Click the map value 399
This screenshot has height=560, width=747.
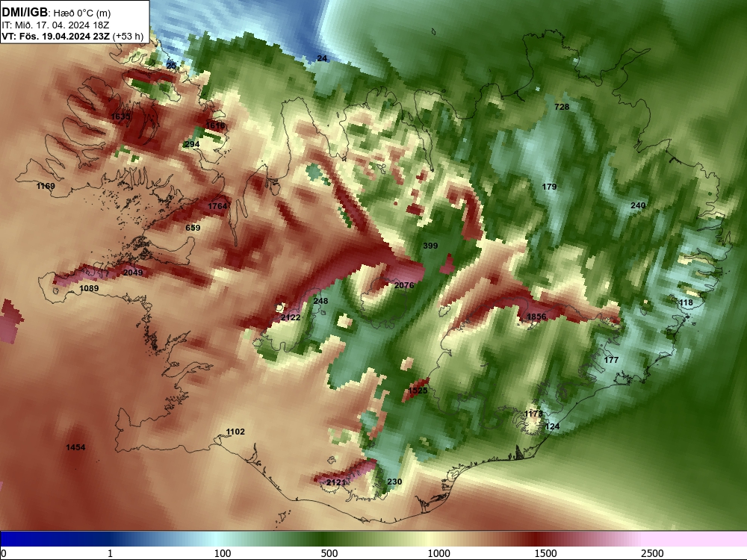[x=430, y=246]
